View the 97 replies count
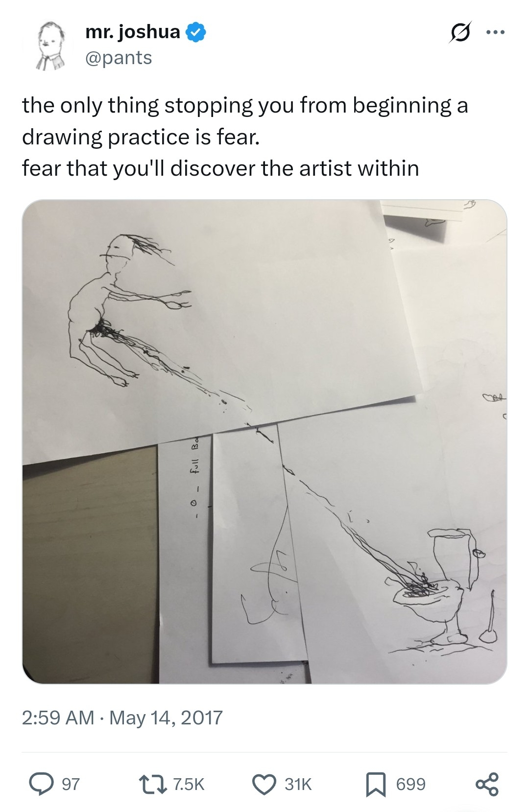 [x=71, y=784]
